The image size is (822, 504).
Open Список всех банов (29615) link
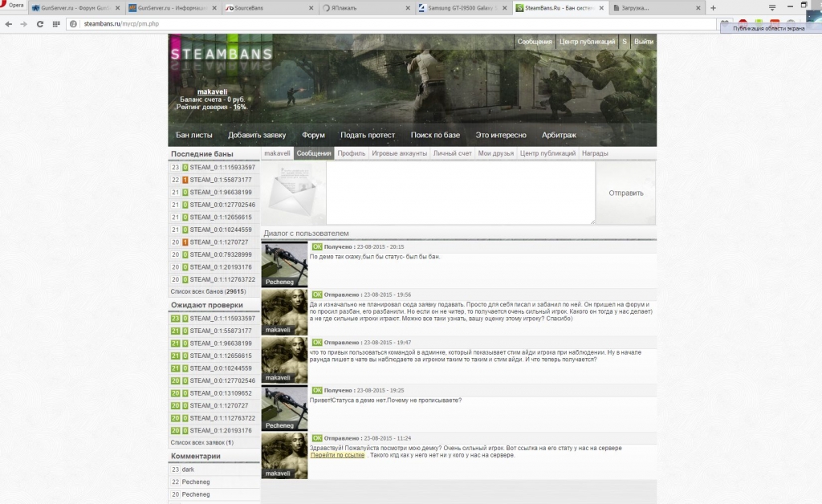pyautogui.click(x=208, y=292)
